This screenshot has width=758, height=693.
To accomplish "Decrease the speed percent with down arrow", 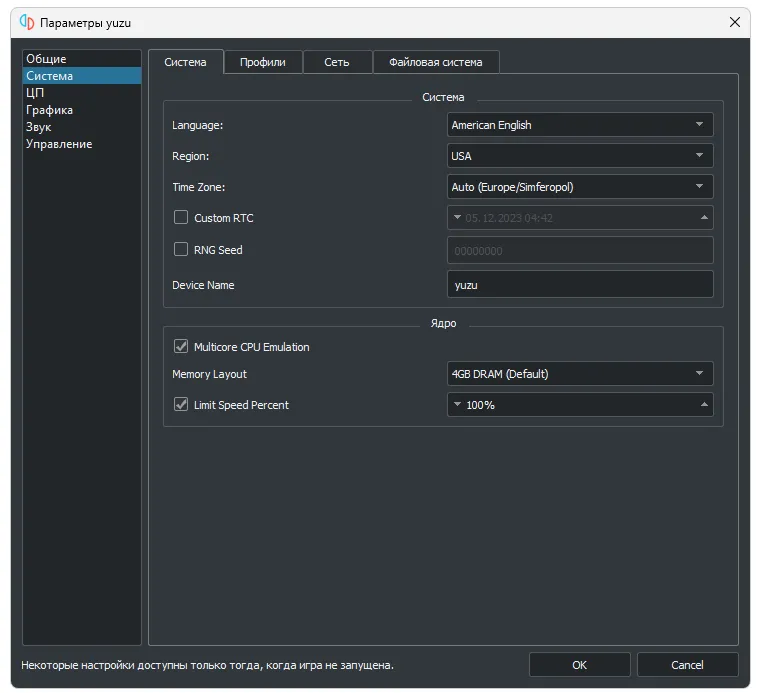I will (457, 404).
